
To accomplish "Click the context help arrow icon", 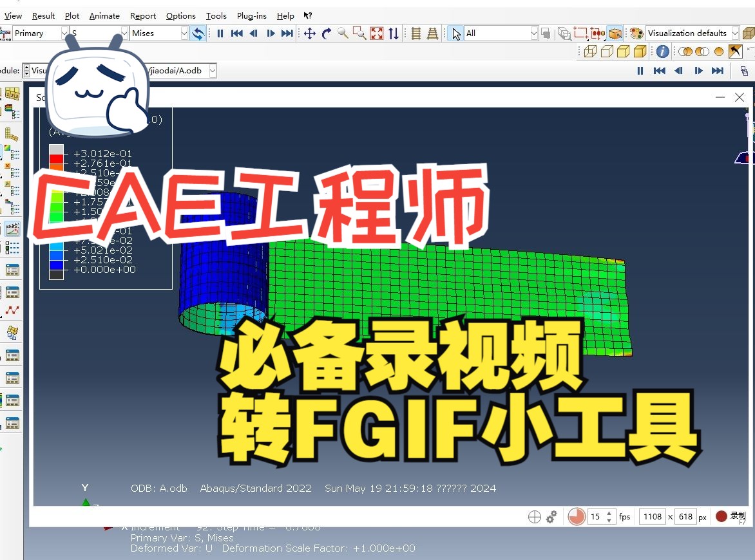I will coord(308,16).
